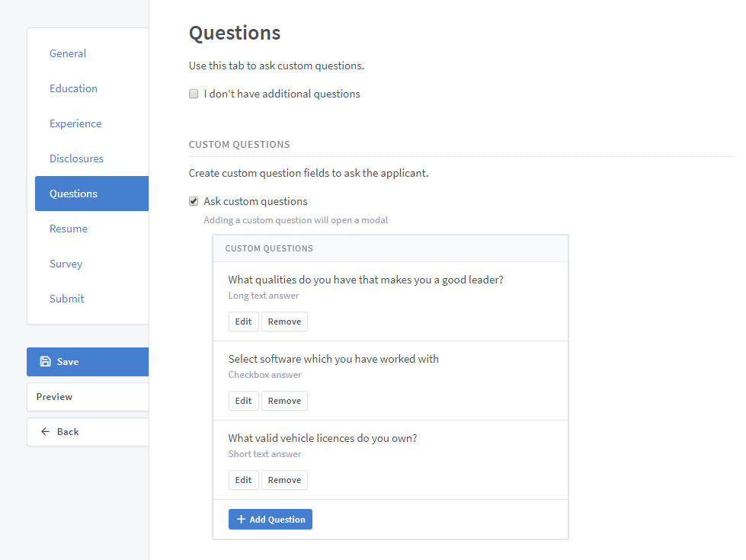Click the plus icon on Add Question
This screenshot has height=560, width=746.
point(241,520)
